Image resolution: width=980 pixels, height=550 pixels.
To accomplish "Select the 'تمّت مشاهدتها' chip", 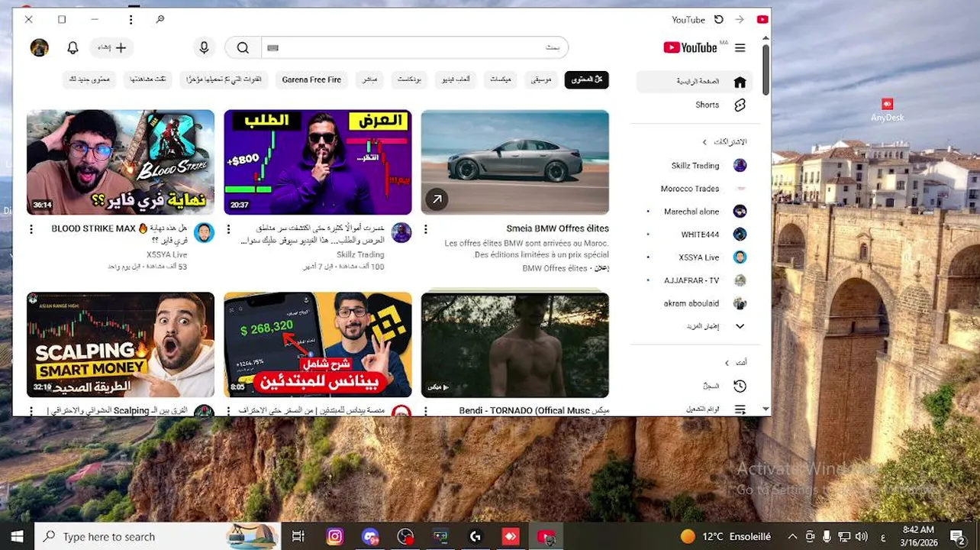I will 148,79.
